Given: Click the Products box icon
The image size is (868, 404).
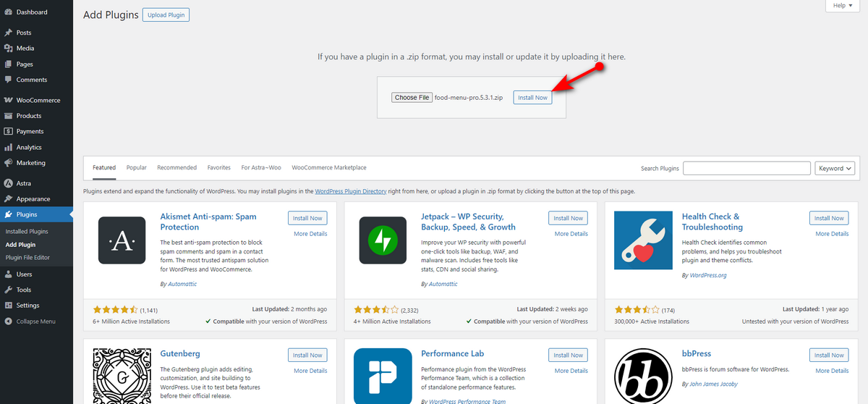Looking at the screenshot, I should pyautogui.click(x=8, y=116).
